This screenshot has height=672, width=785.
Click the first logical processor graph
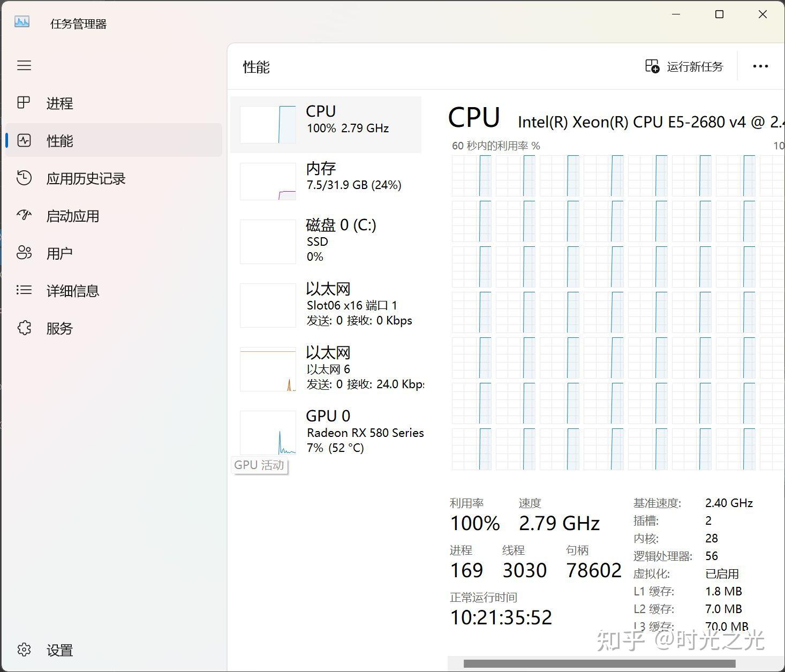point(471,176)
